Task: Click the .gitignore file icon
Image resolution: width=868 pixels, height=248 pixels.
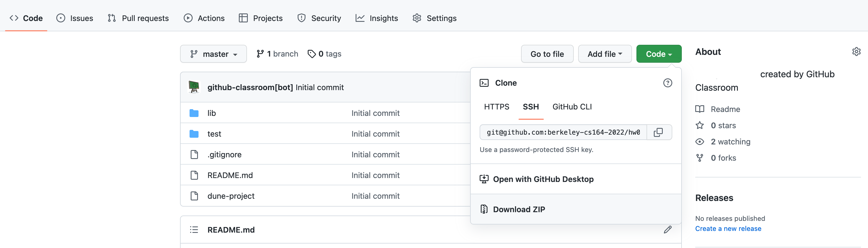Action: pyautogui.click(x=194, y=155)
